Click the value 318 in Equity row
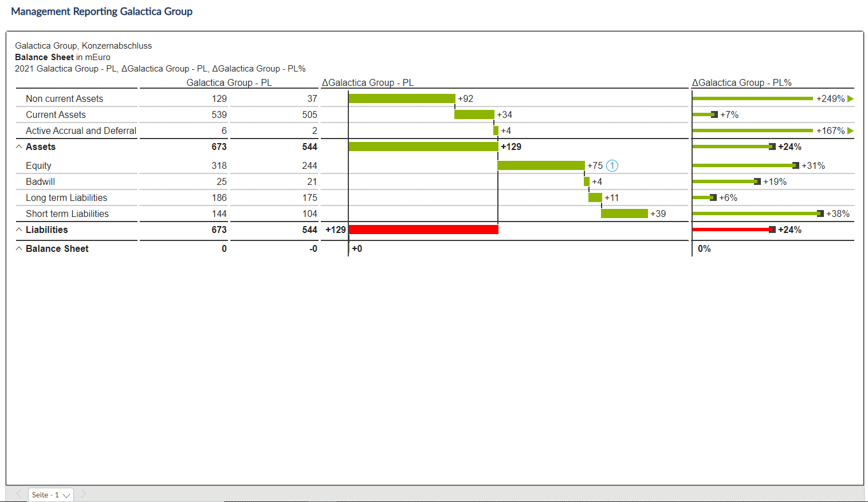 coord(219,165)
